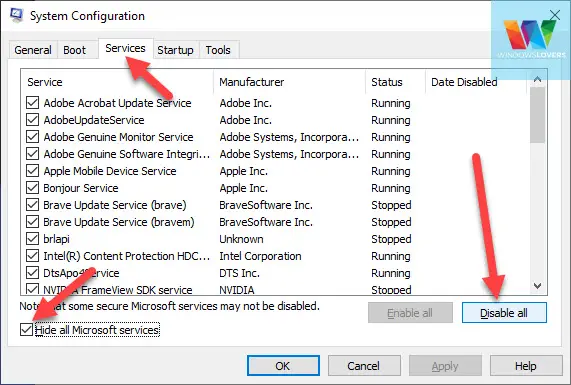Click the Unknown manufacturer cell for brlapi

coord(241,239)
